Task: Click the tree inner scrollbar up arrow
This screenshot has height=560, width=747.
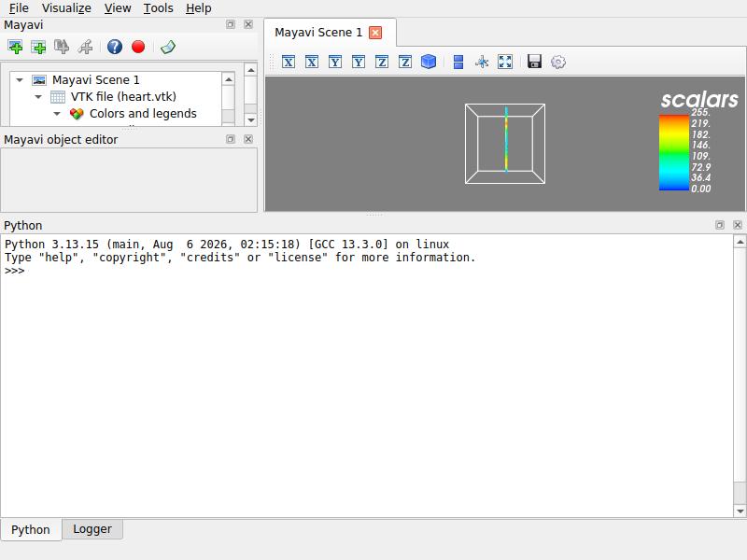Action: 229,79
